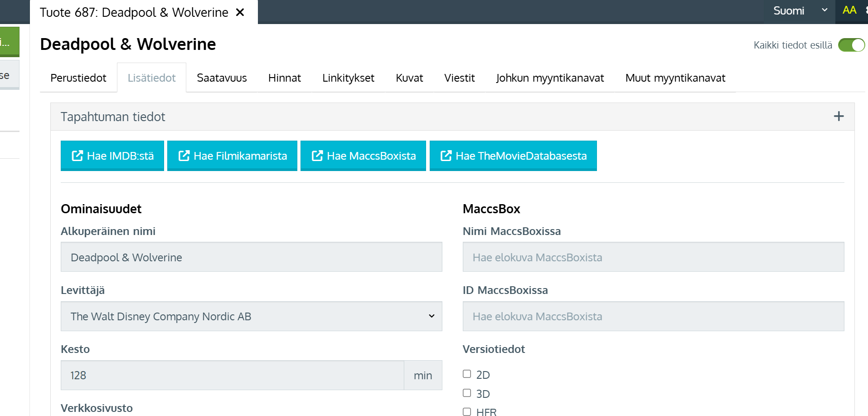Expand the Tapahtuman tiedot plus icon
This screenshot has height=416, width=868.
coord(839,117)
